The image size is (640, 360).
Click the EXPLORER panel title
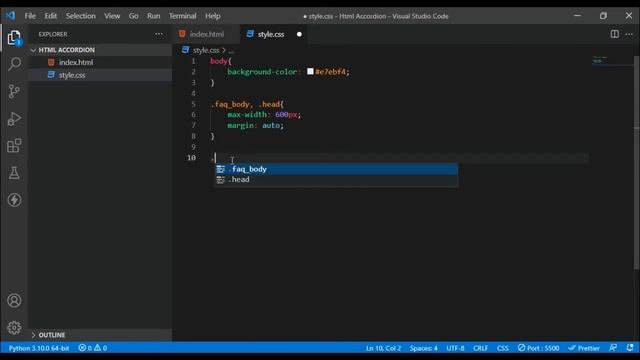tap(53, 34)
